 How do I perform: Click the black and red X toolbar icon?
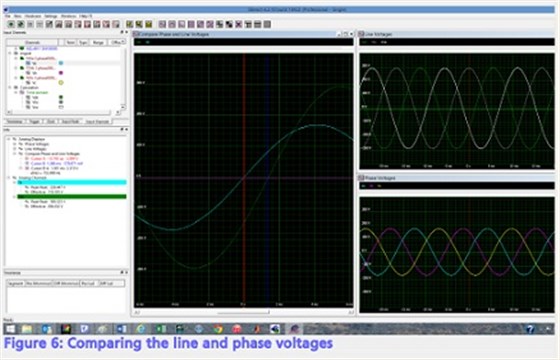239,24
